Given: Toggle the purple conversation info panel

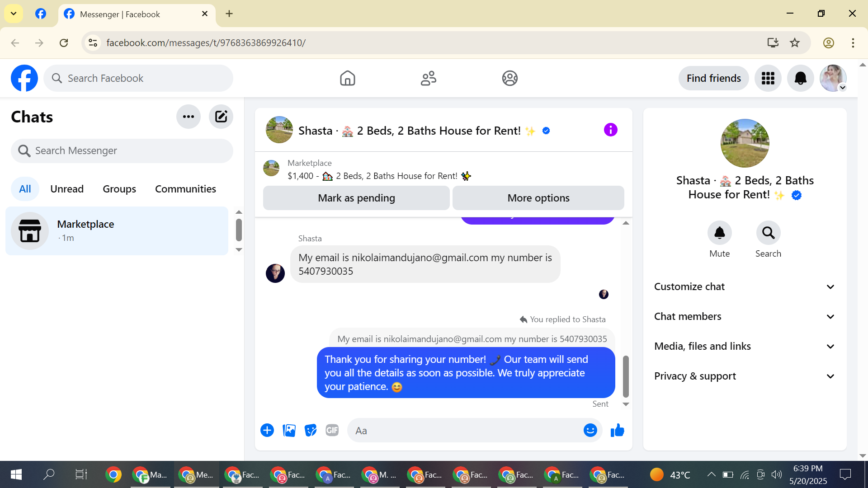Looking at the screenshot, I should pyautogui.click(x=610, y=130).
